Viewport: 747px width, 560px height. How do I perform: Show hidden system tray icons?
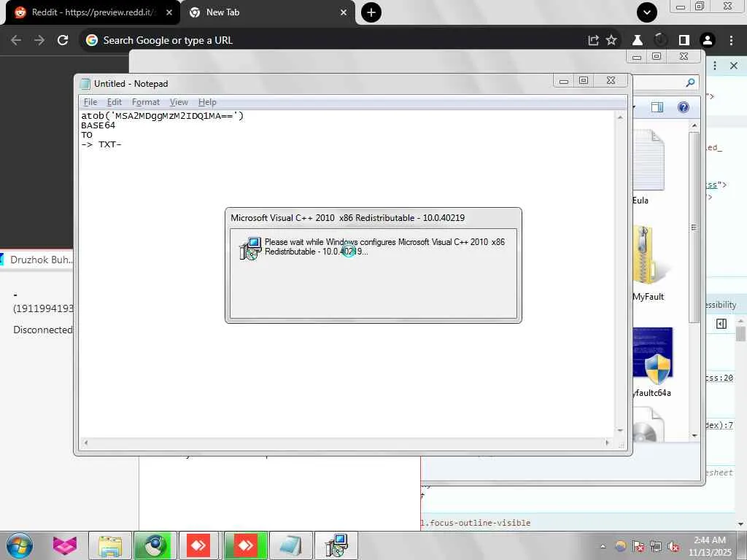coord(603,546)
